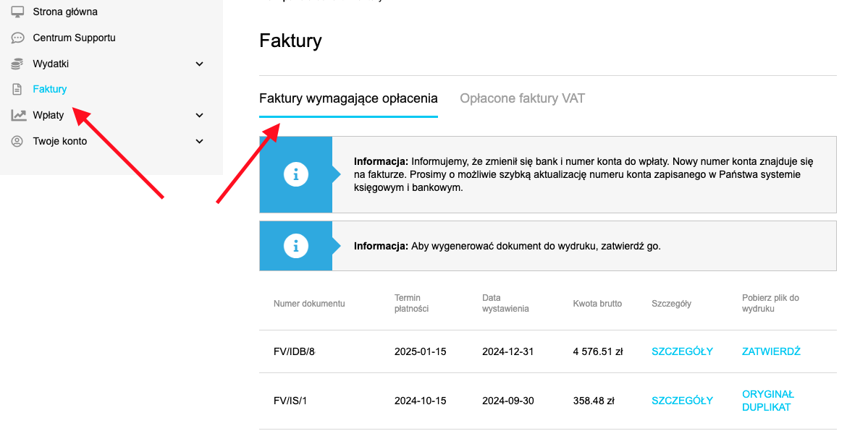This screenshot has width=868, height=444.
Task: Click the amount 4 576.51 zł
Action: pyautogui.click(x=598, y=351)
